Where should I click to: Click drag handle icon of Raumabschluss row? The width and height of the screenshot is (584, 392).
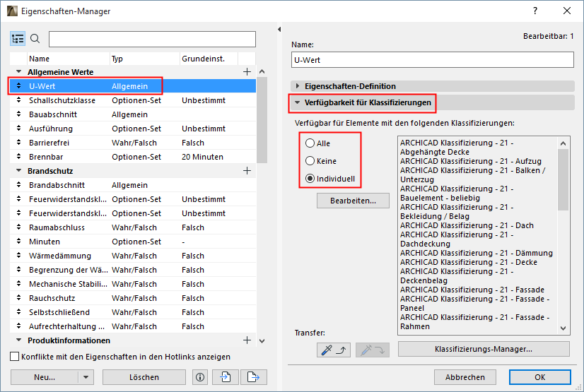coord(18,227)
